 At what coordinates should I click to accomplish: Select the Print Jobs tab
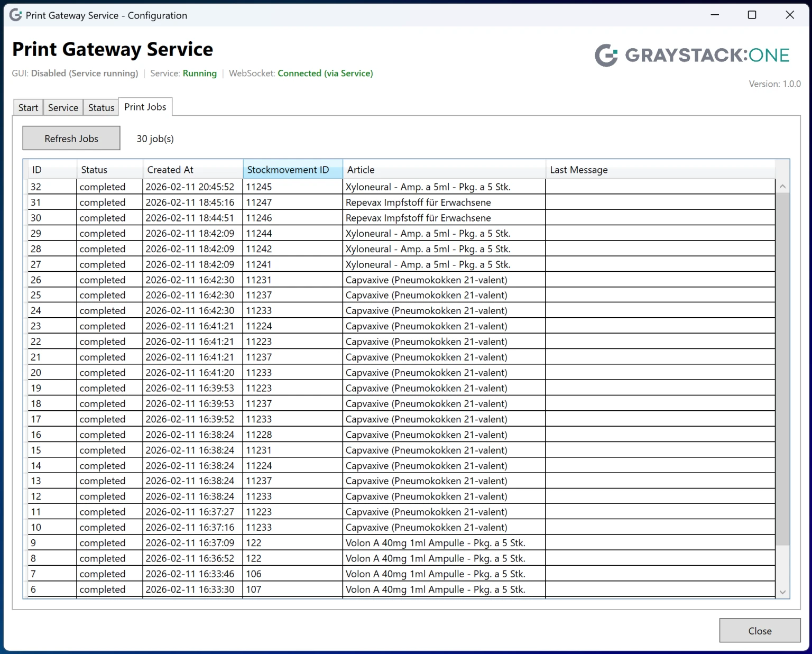tap(145, 107)
